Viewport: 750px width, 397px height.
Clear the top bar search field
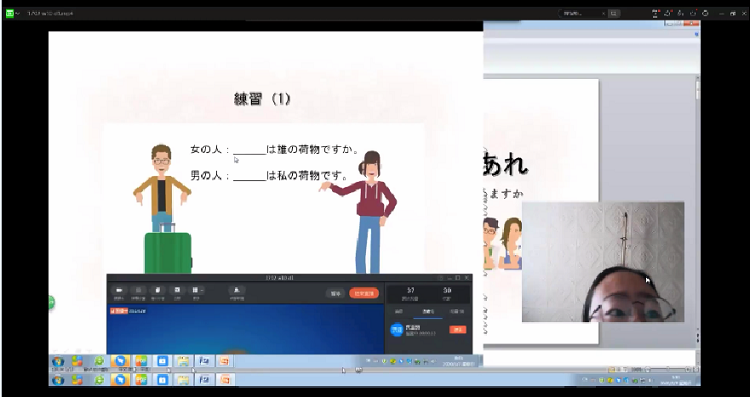(x=604, y=14)
